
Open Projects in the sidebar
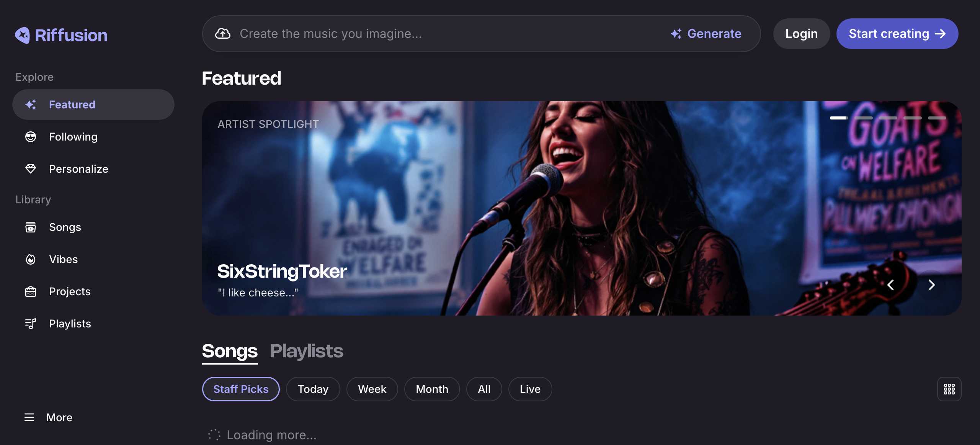[69, 291]
